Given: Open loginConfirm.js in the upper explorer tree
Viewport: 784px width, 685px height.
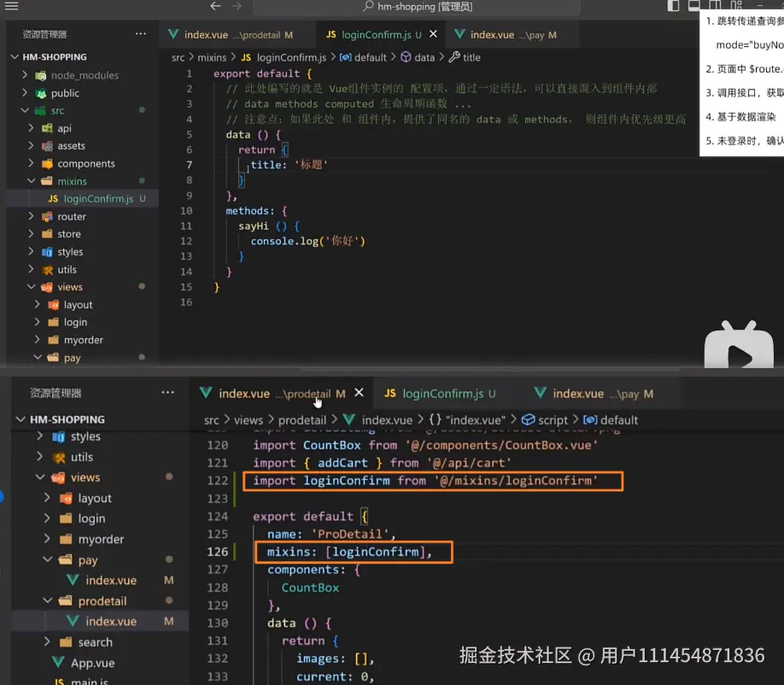Looking at the screenshot, I should [97, 198].
